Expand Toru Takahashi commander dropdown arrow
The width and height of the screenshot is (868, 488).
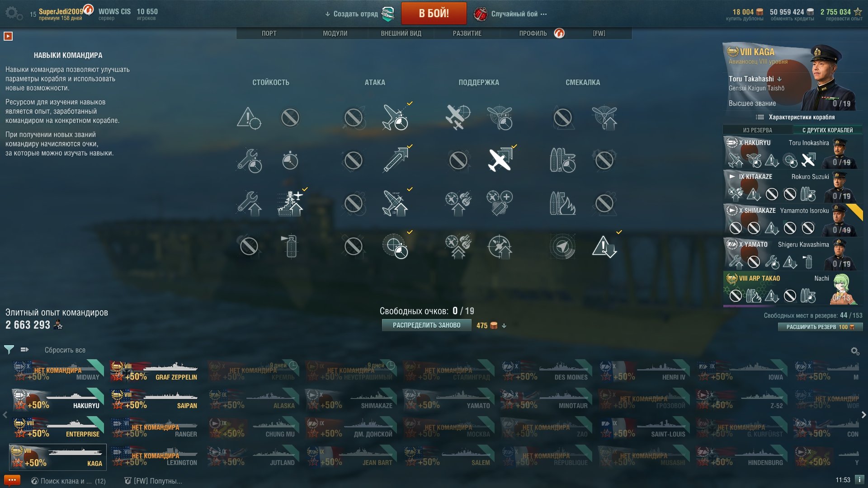point(779,79)
